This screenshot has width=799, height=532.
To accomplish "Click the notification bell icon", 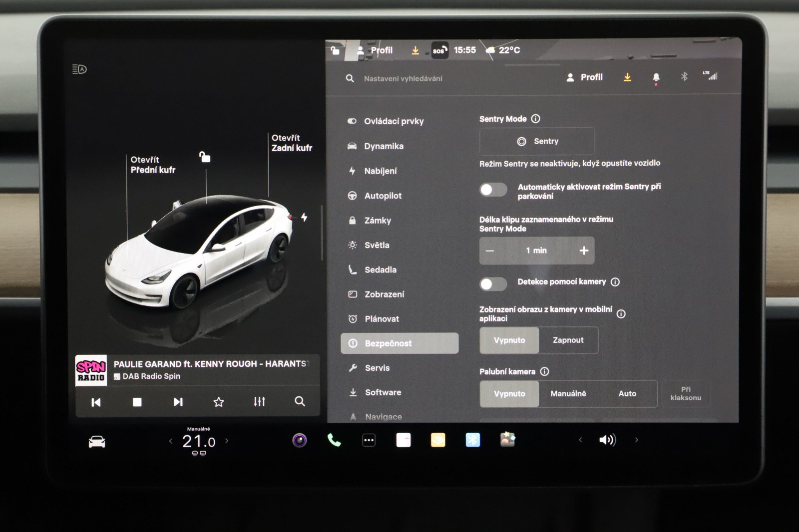I will click(656, 77).
